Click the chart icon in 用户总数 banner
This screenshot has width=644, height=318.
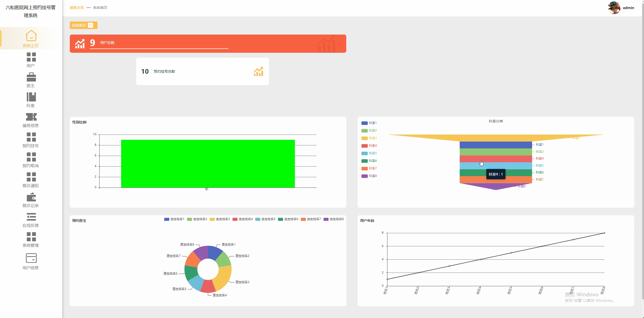click(80, 44)
